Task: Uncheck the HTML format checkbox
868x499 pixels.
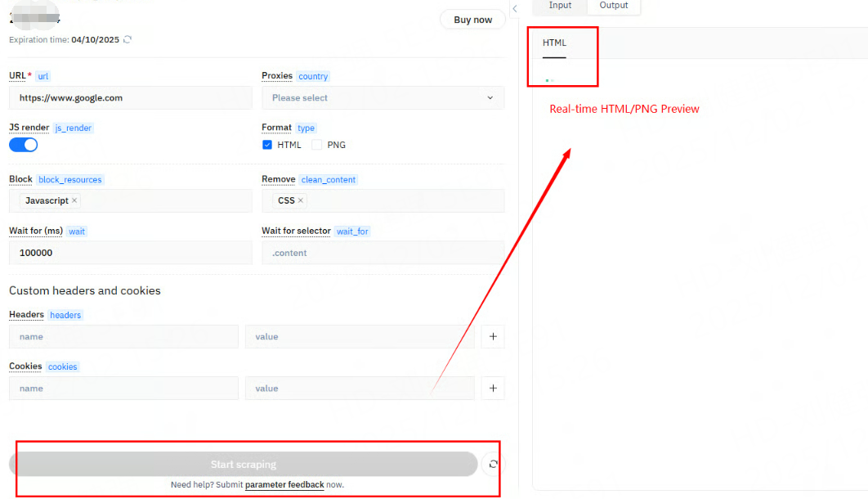Action: tap(267, 145)
